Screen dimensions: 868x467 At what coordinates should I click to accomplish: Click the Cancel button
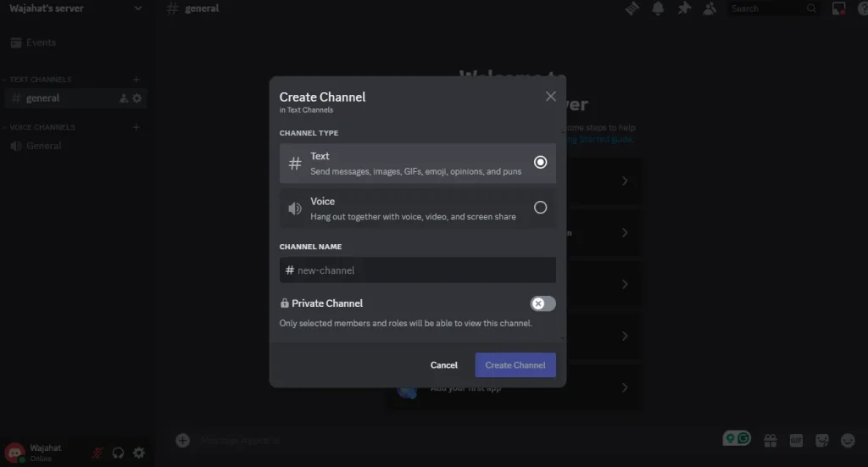coord(444,365)
